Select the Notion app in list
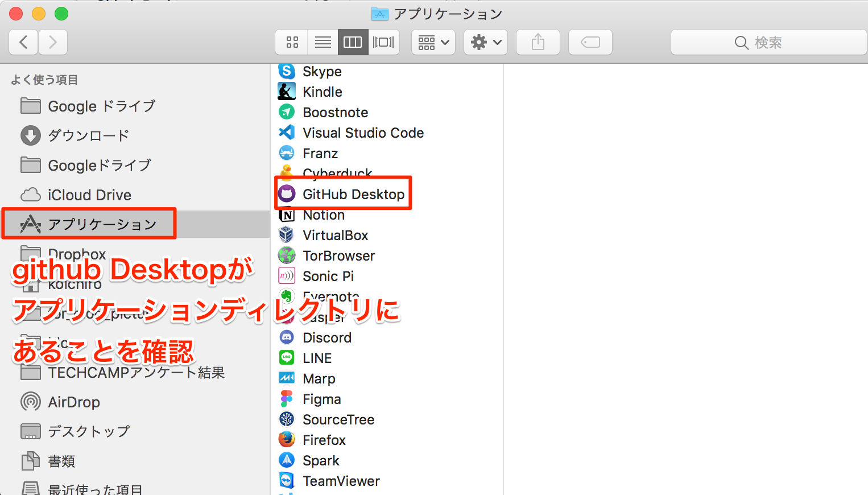This screenshot has height=495, width=868. tap(324, 215)
